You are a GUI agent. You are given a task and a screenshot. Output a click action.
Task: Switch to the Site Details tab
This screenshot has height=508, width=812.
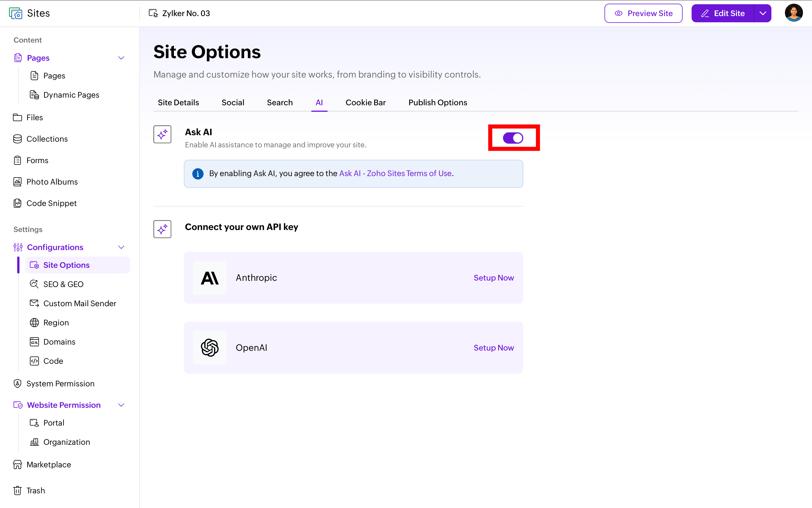coord(178,102)
